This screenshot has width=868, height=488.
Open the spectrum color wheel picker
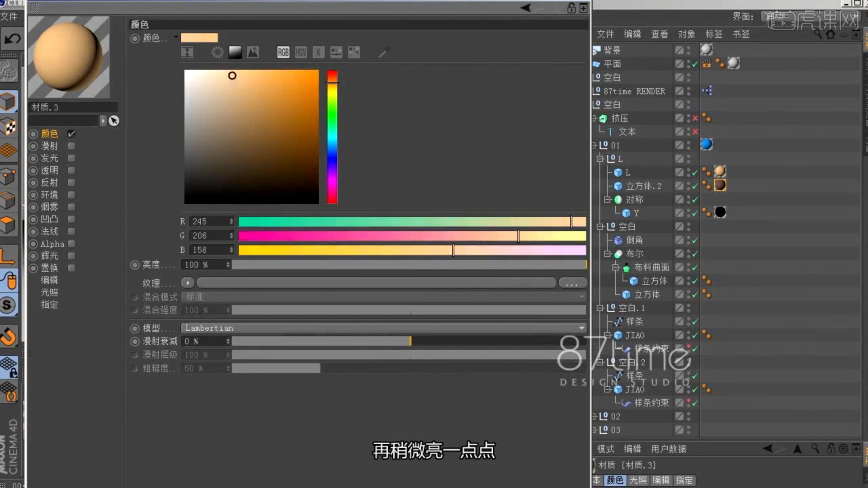(217, 52)
